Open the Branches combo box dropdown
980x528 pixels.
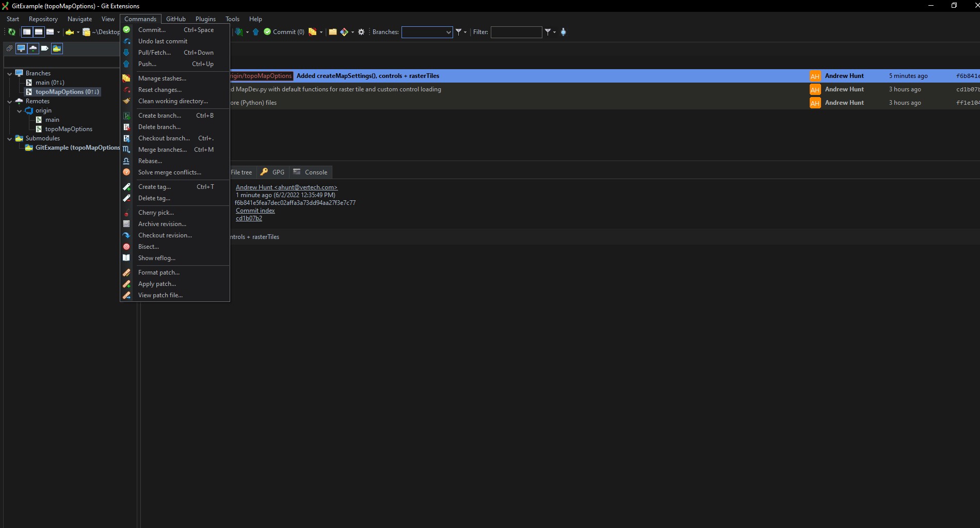pos(448,32)
